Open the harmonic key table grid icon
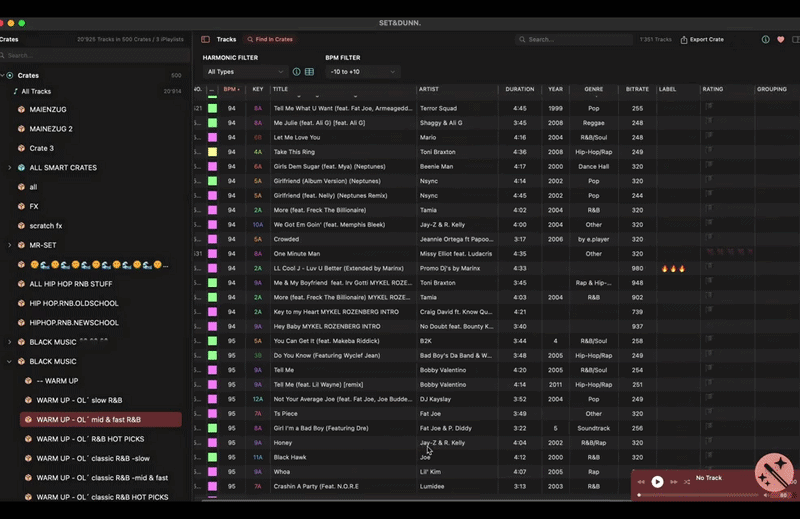 pyautogui.click(x=309, y=72)
